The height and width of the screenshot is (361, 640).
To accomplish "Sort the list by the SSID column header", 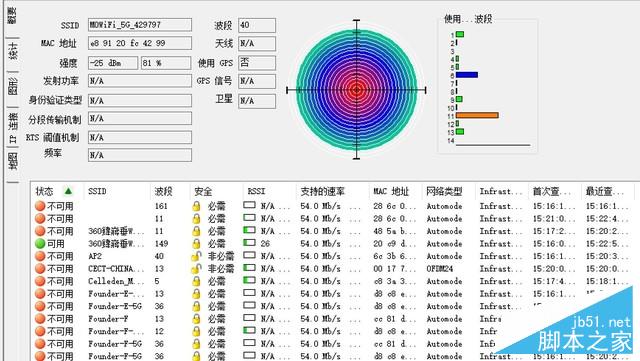I will coord(116,191).
